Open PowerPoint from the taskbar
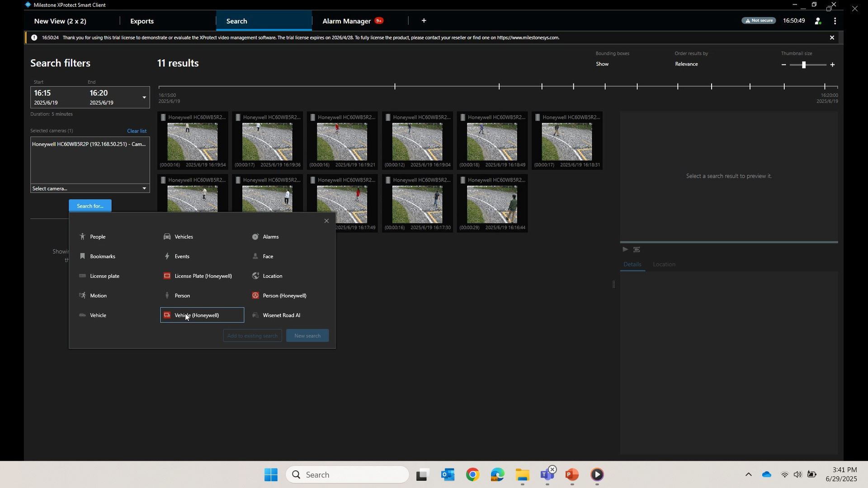The height and width of the screenshot is (488, 868). tap(572, 475)
